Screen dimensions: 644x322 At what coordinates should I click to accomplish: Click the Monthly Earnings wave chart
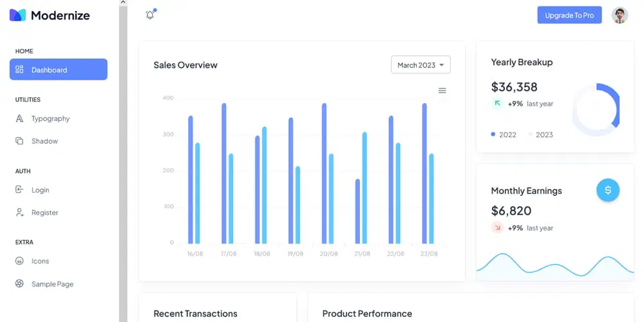(555, 266)
